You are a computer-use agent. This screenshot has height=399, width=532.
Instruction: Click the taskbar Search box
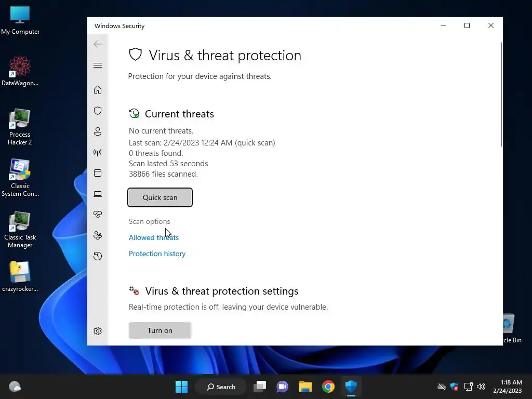tap(220, 387)
